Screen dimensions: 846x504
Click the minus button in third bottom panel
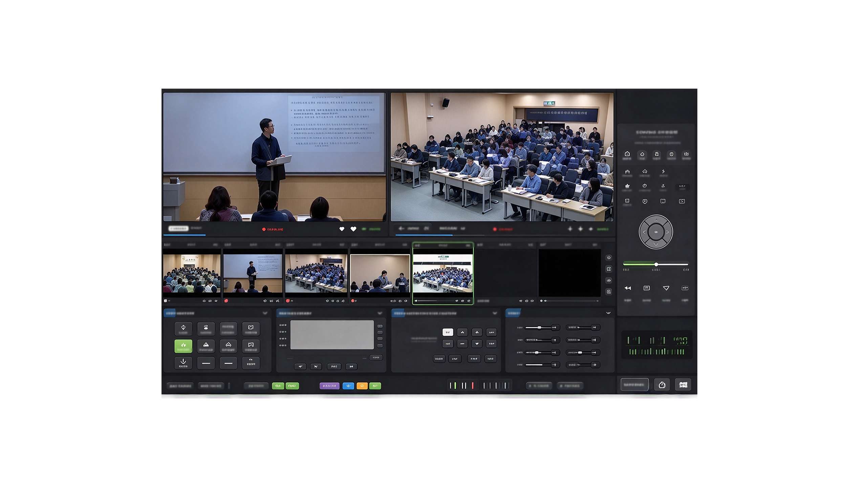(462, 344)
